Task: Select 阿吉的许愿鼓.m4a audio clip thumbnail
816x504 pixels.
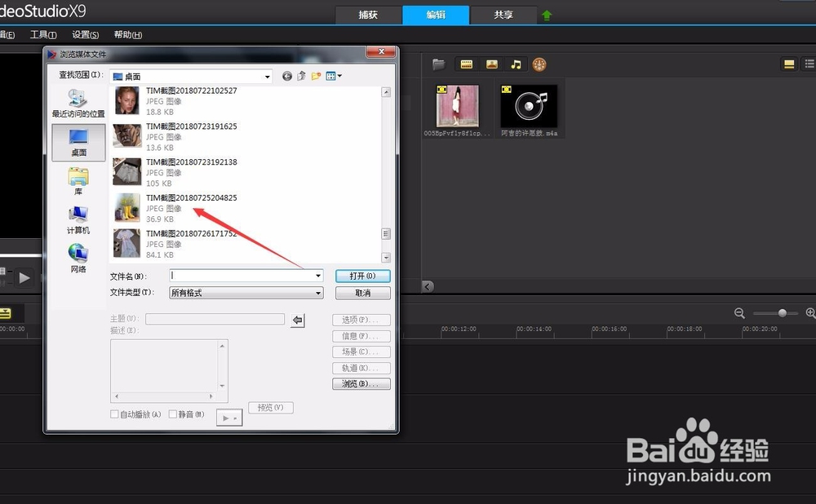Action: pos(529,106)
